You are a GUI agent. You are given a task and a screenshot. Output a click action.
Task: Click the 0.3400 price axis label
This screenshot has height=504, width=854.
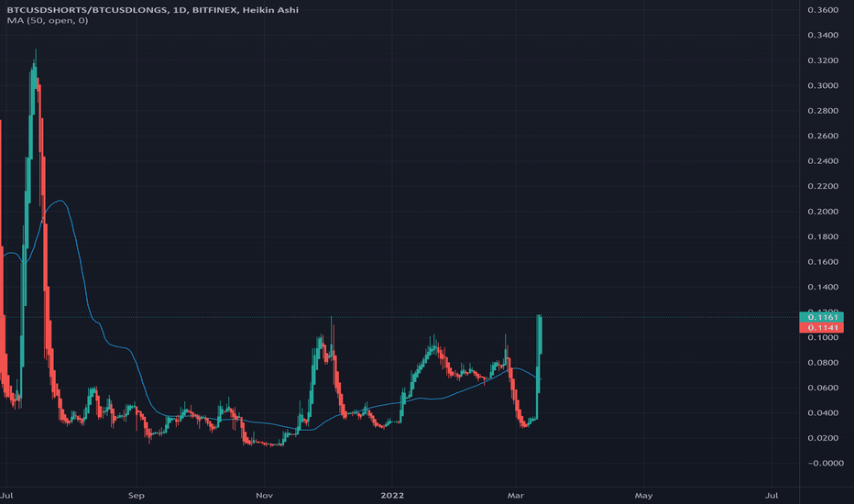(x=823, y=35)
